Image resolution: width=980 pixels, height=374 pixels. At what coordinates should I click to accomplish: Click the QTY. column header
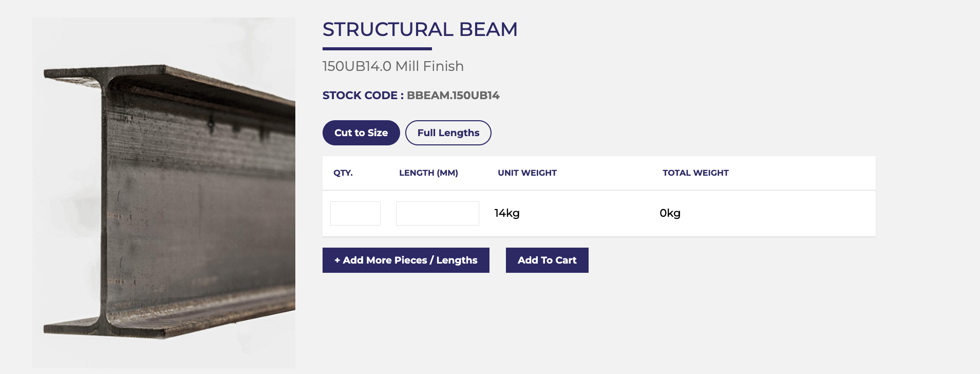pos(343,173)
